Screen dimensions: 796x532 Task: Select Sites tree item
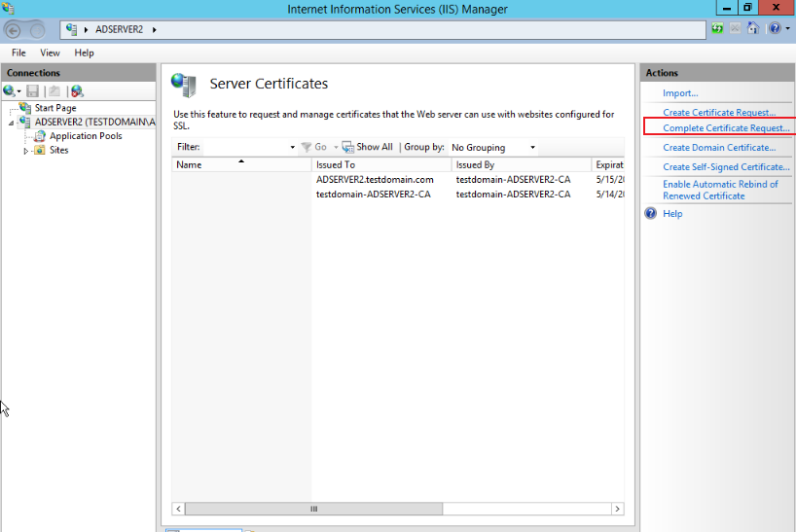click(59, 150)
